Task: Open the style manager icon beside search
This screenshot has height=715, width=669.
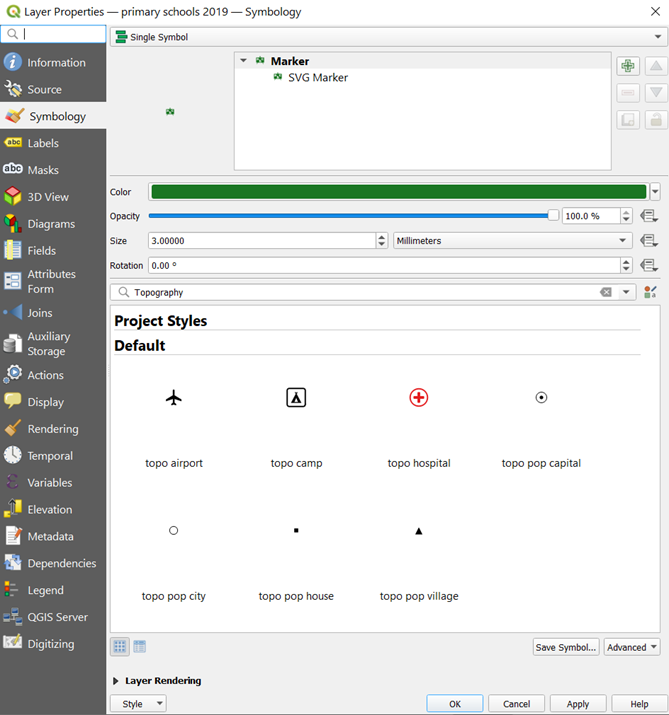Action: pos(651,292)
